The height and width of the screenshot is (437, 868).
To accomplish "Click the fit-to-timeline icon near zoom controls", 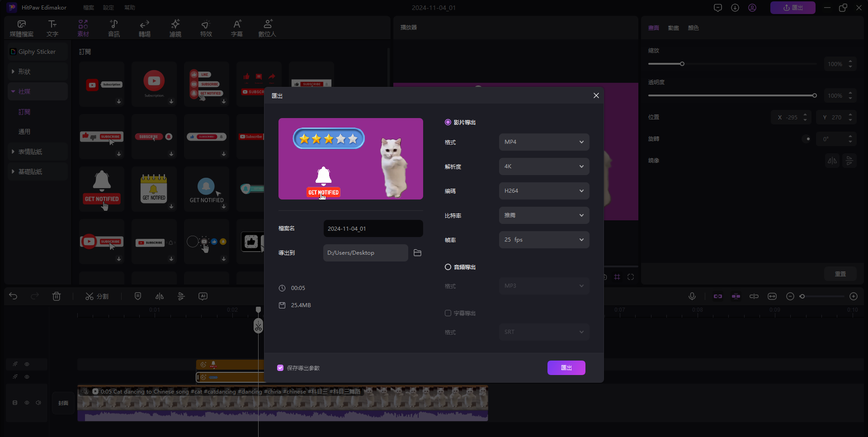I will click(772, 296).
